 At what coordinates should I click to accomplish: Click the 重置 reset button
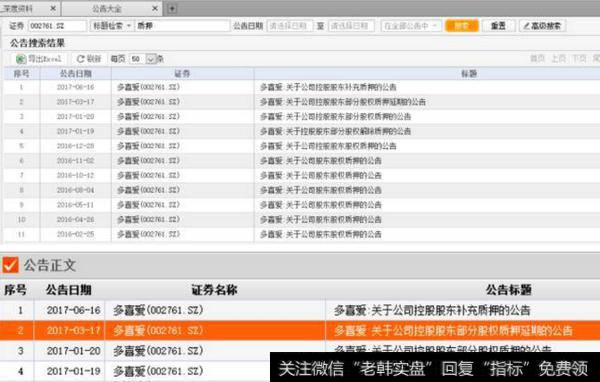click(x=498, y=26)
